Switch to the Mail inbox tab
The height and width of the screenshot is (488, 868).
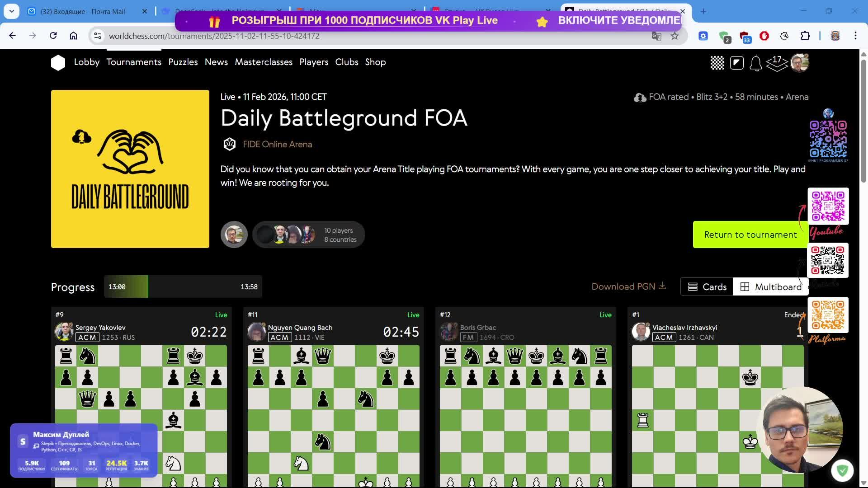(x=83, y=11)
